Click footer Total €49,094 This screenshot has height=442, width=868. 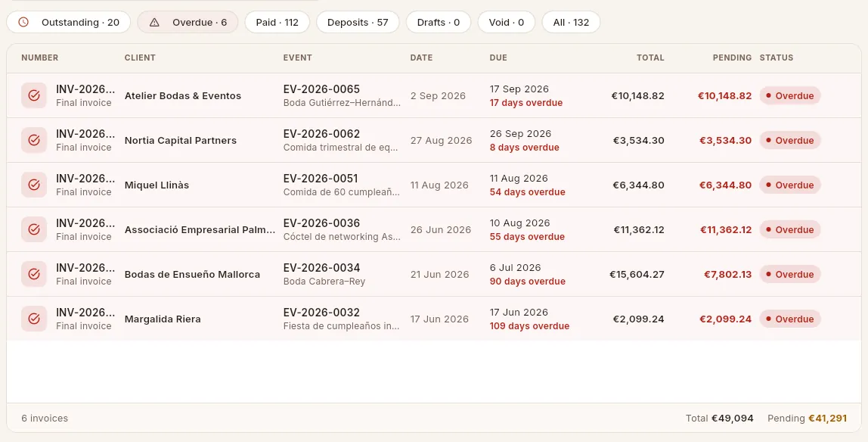click(720, 419)
